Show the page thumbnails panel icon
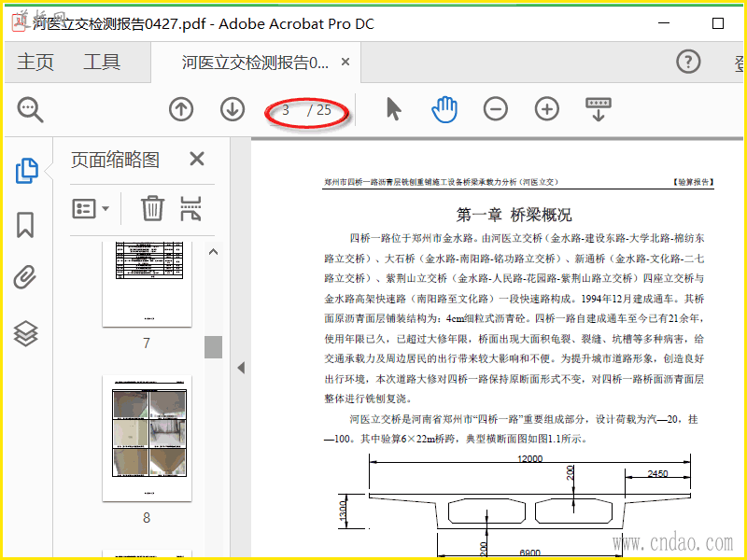Image resolution: width=747 pixels, height=560 pixels. (x=27, y=171)
